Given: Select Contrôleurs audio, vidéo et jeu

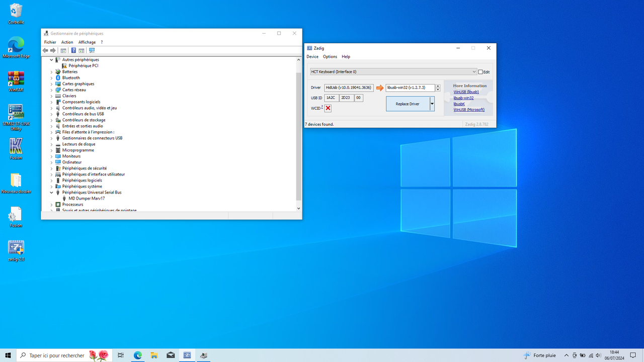Looking at the screenshot, I should click(x=90, y=108).
